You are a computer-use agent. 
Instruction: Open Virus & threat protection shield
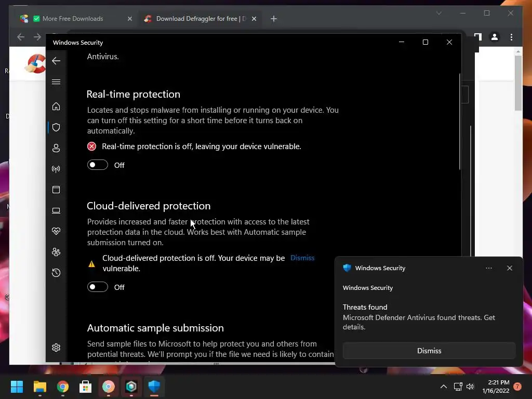(56, 127)
